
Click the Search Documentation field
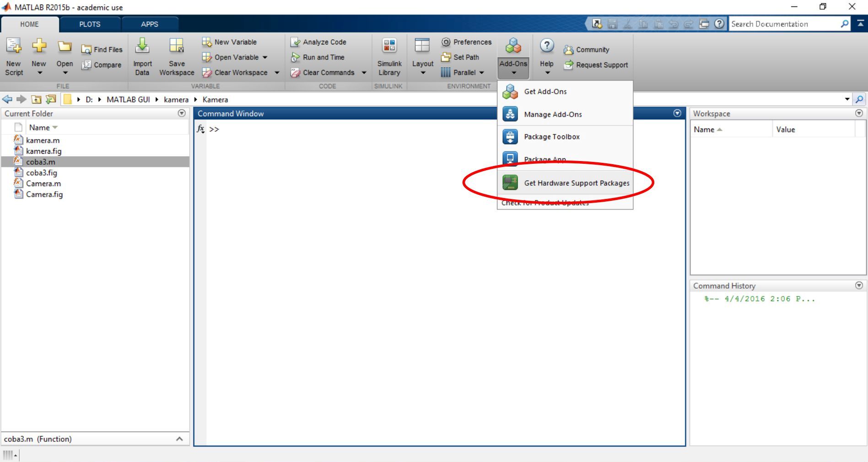784,24
